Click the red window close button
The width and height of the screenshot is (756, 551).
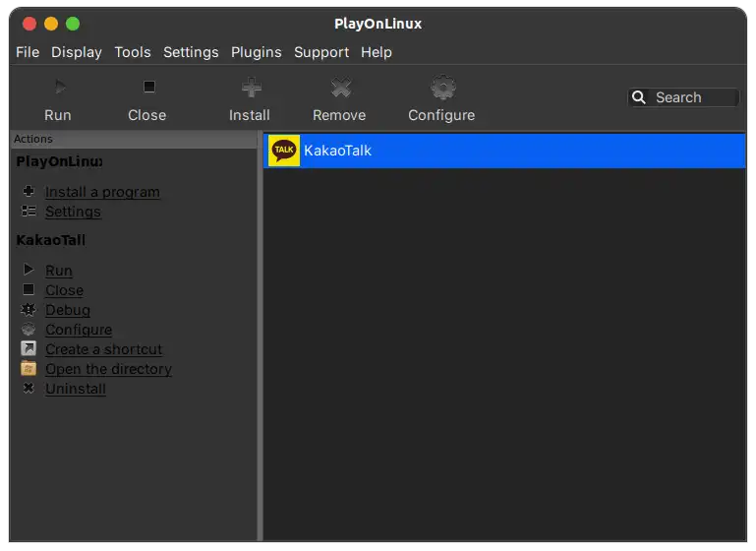tap(29, 24)
